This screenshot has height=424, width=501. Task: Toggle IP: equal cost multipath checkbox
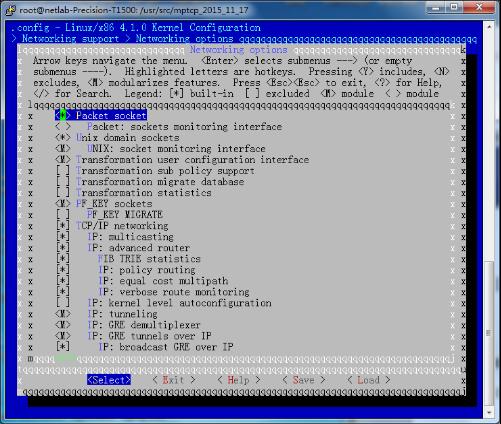point(63,281)
